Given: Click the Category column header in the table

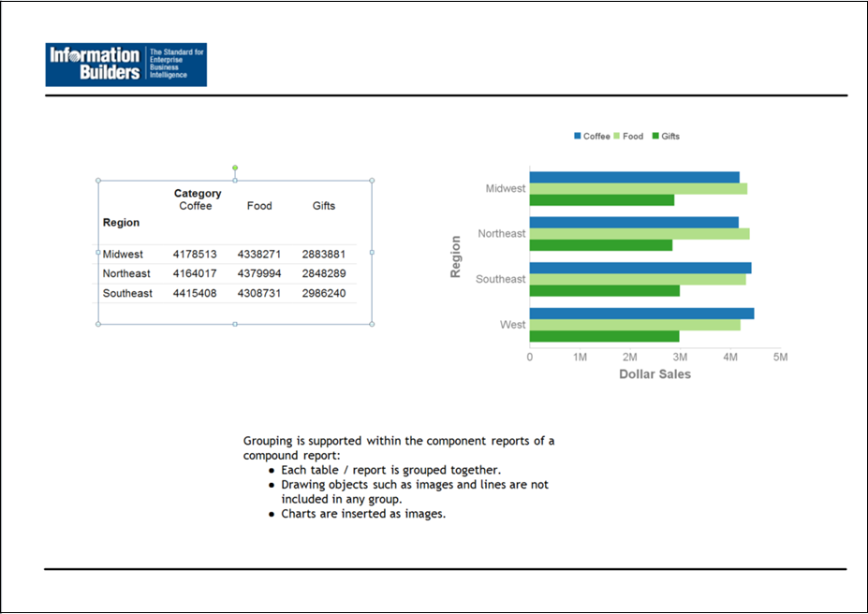Looking at the screenshot, I should coord(198,194).
